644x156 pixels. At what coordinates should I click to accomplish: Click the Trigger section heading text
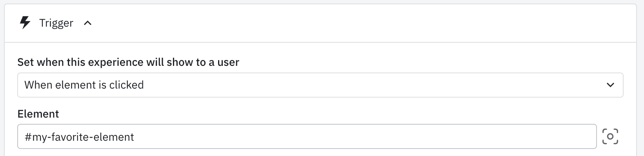tap(56, 23)
